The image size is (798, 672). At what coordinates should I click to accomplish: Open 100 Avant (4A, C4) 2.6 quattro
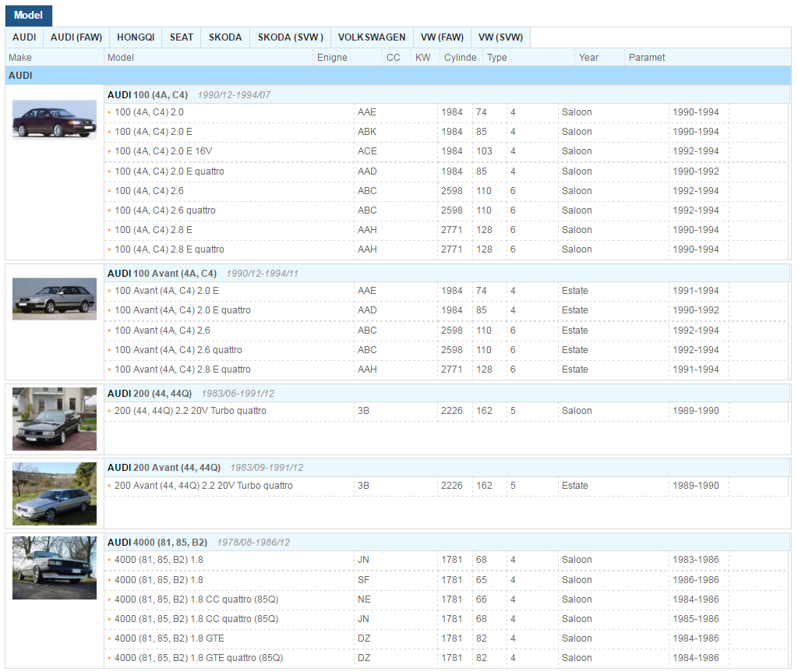178,350
